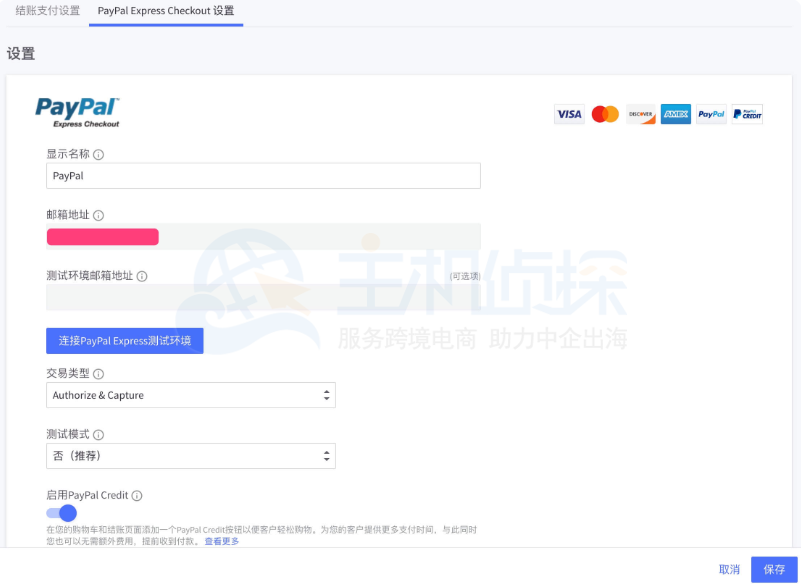Click inside the 显示名称 input field

[x=263, y=175]
